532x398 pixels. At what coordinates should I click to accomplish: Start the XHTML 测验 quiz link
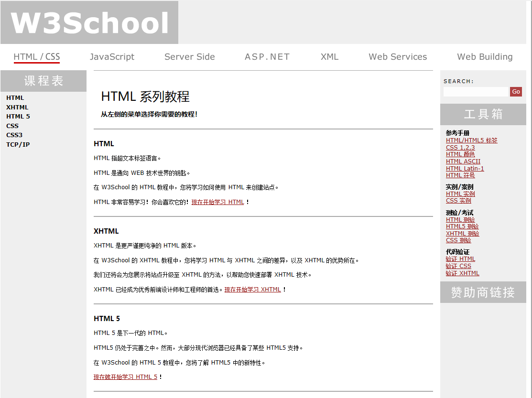[462, 234]
